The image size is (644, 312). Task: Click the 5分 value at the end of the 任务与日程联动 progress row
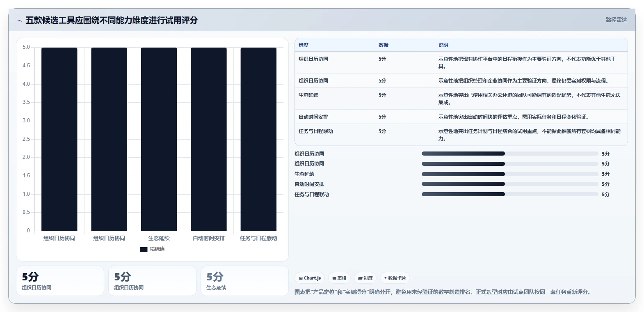[x=605, y=195]
